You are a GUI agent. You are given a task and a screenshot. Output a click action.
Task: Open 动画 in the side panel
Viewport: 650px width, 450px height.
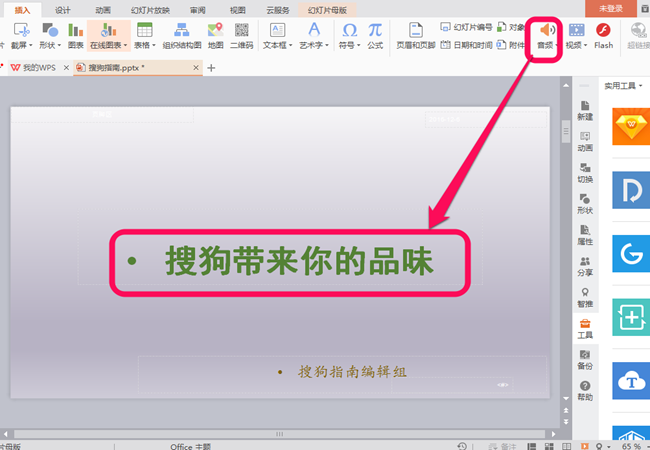click(x=585, y=142)
